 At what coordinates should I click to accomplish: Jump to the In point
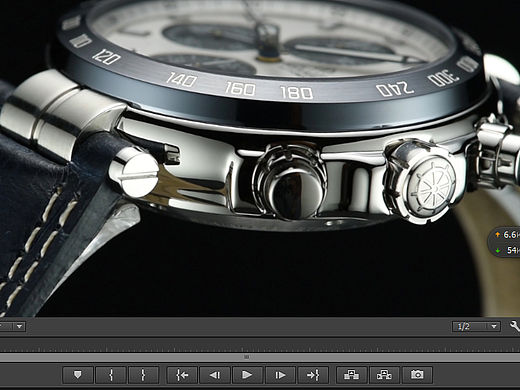tap(182, 375)
